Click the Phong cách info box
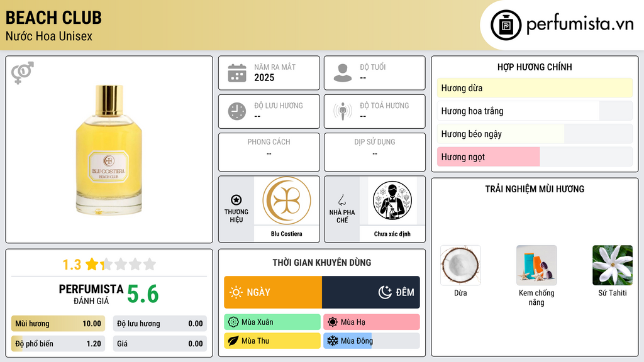644x362 pixels. pos(269,152)
